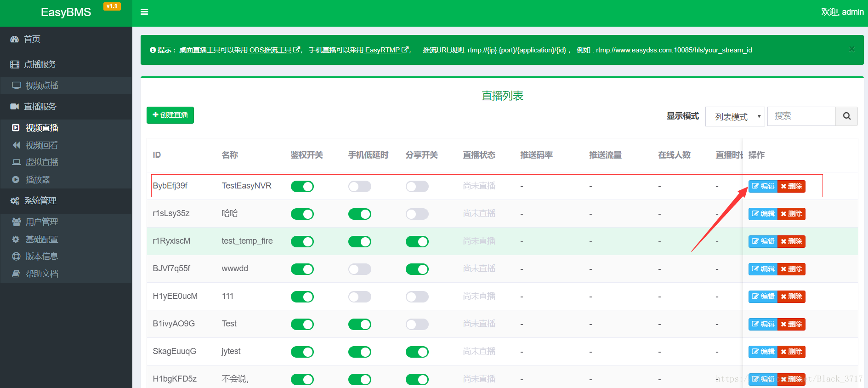Viewport: 868px width, 388px height.
Task: Open the 显示模式 列表模式 dropdown
Action: tap(735, 116)
